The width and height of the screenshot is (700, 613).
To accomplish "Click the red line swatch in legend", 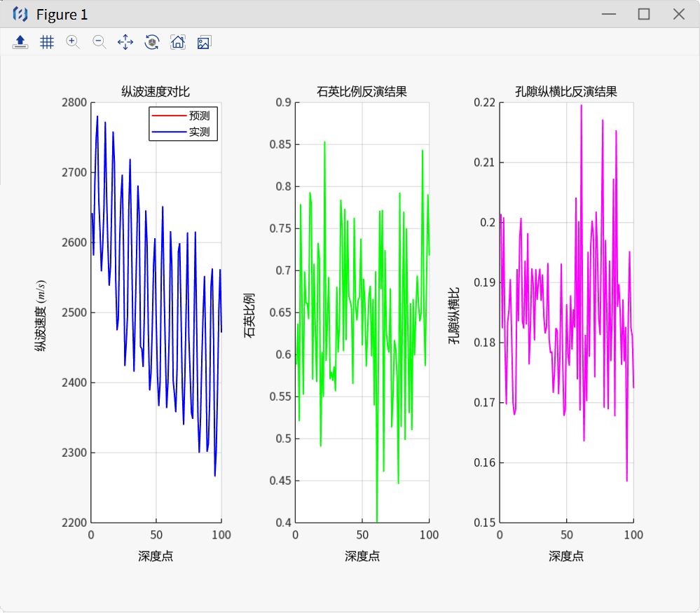I will click(169, 116).
